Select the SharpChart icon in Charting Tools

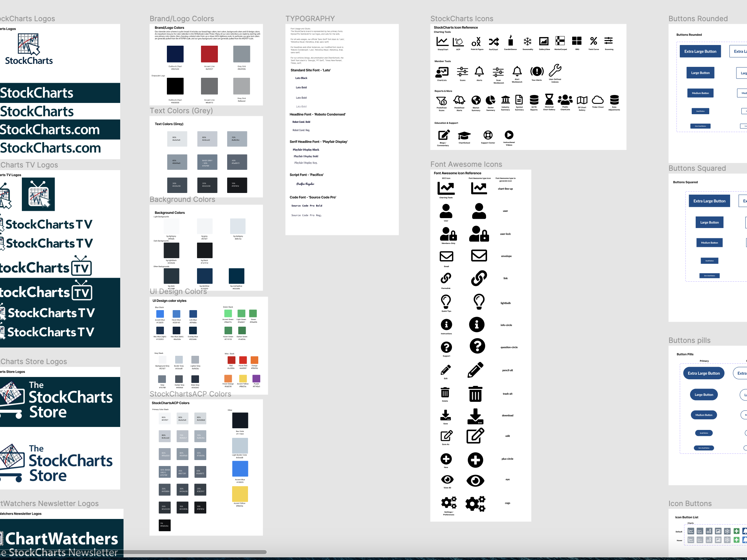pos(442,41)
